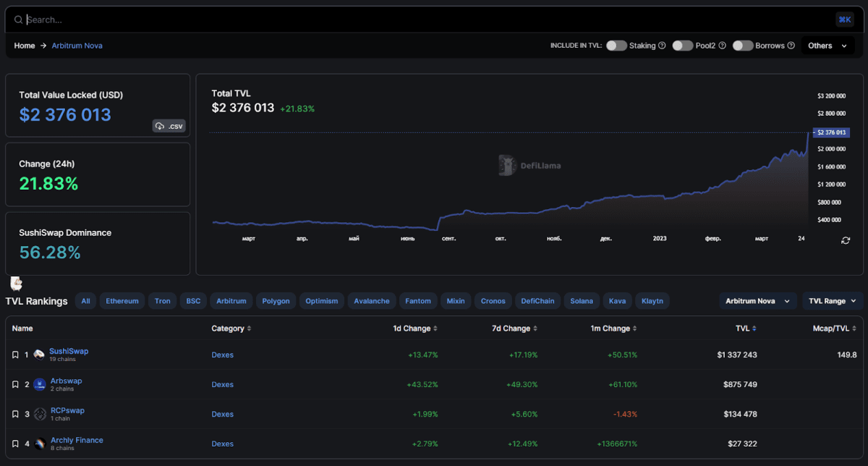Sort by the 7d Change column arrows

coord(535,329)
